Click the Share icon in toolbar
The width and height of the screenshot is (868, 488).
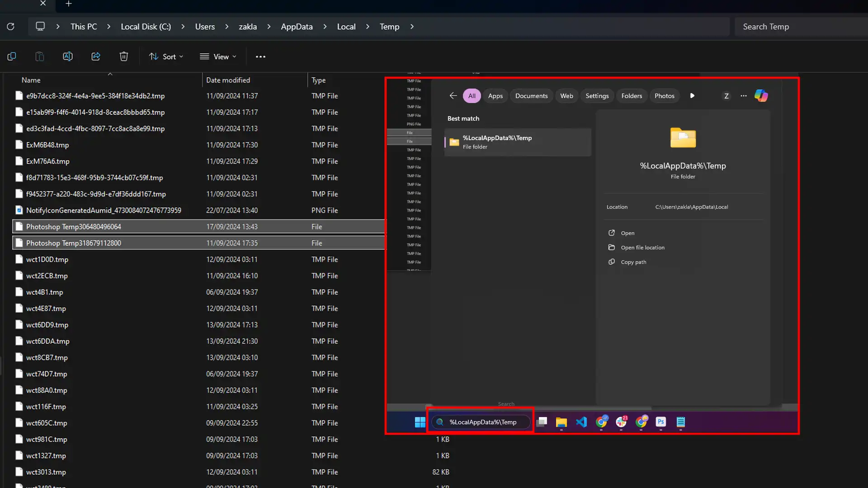pos(96,56)
